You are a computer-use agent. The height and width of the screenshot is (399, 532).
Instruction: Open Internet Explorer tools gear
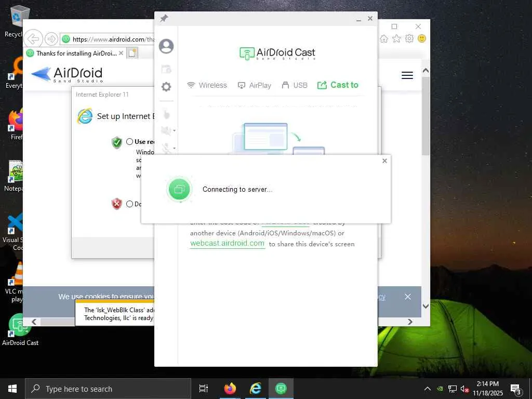tap(409, 38)
